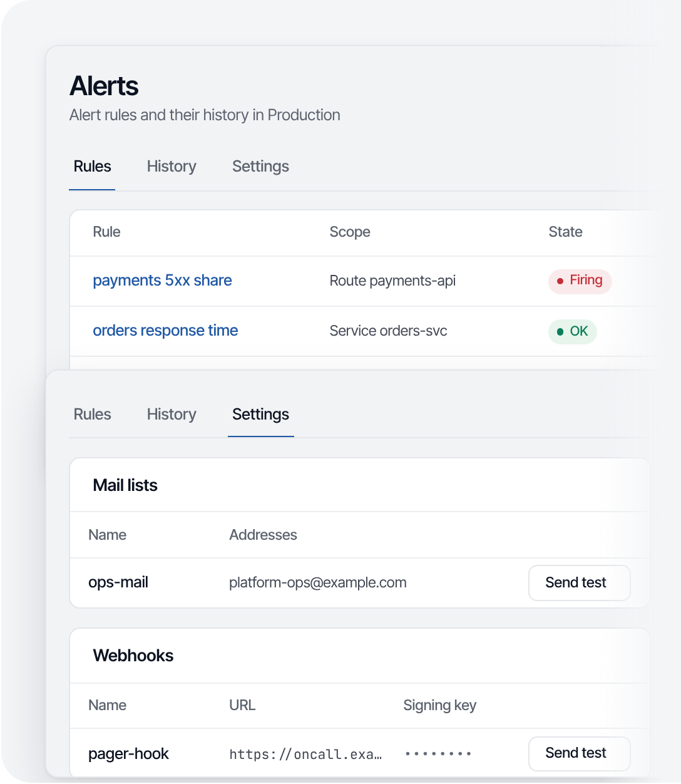Image resolution: width=681 pixels, height=784 pixels.
Task: Click the Firing state badge
Action: (580, 281)
